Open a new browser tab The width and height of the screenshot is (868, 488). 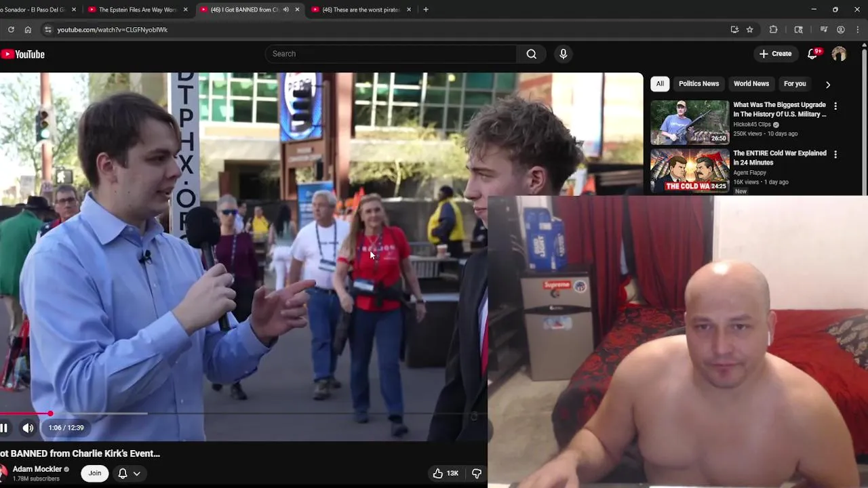tap(426, 9)
